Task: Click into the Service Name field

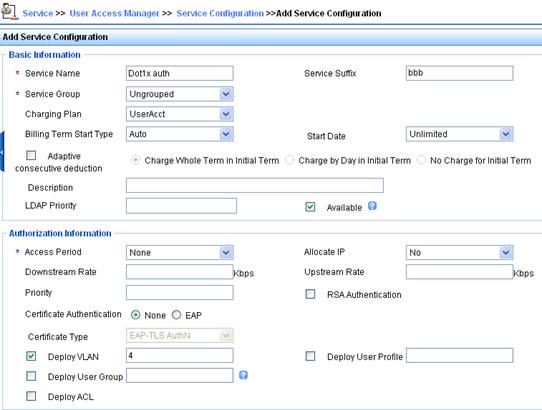Action: tap(180, 73)
